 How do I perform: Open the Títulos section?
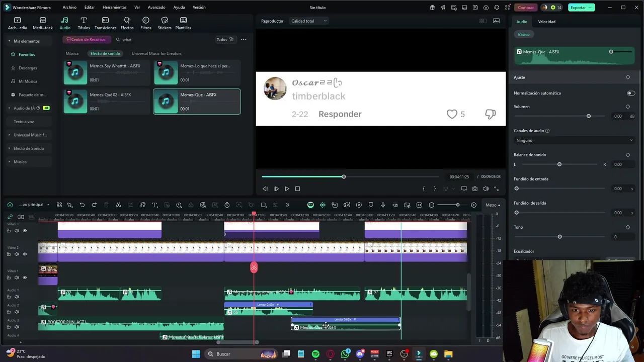[x=84, y=23]
